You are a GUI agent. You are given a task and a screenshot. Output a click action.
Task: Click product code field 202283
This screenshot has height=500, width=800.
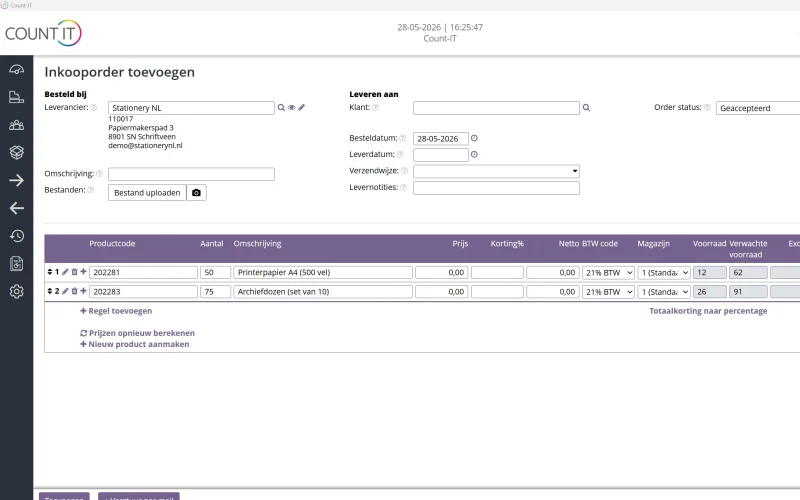click(x=143, y=292)
